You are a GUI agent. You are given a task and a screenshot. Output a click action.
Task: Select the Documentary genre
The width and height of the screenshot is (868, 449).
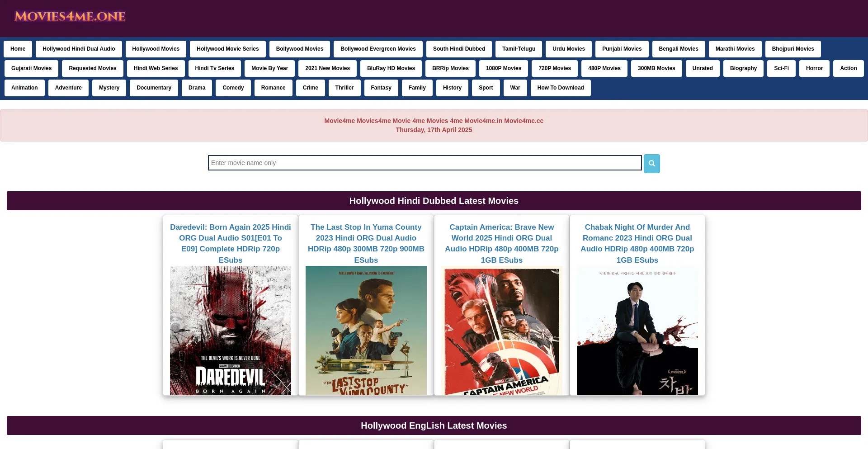pos(154,88)
